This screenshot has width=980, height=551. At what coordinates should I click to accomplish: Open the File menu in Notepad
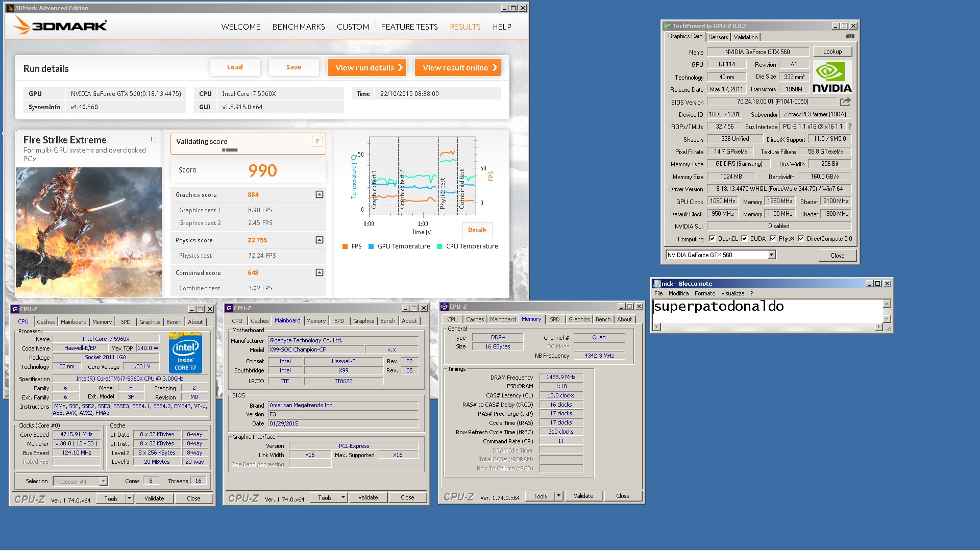point(658,293)
